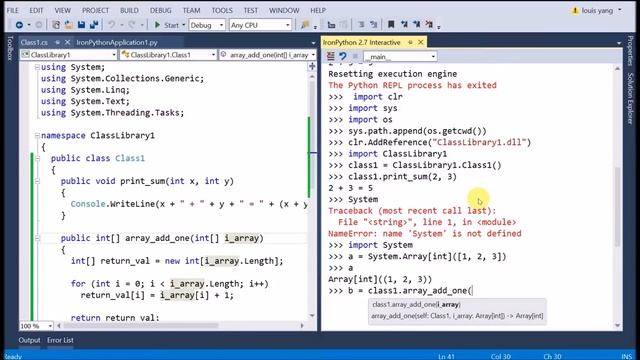Open the TOOLS menu
640x360 pixels.
tap(222, 10)
